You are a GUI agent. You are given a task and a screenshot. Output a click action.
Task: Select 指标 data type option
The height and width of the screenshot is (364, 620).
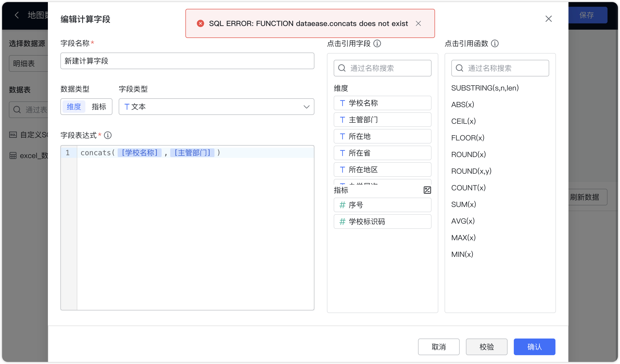99,107
